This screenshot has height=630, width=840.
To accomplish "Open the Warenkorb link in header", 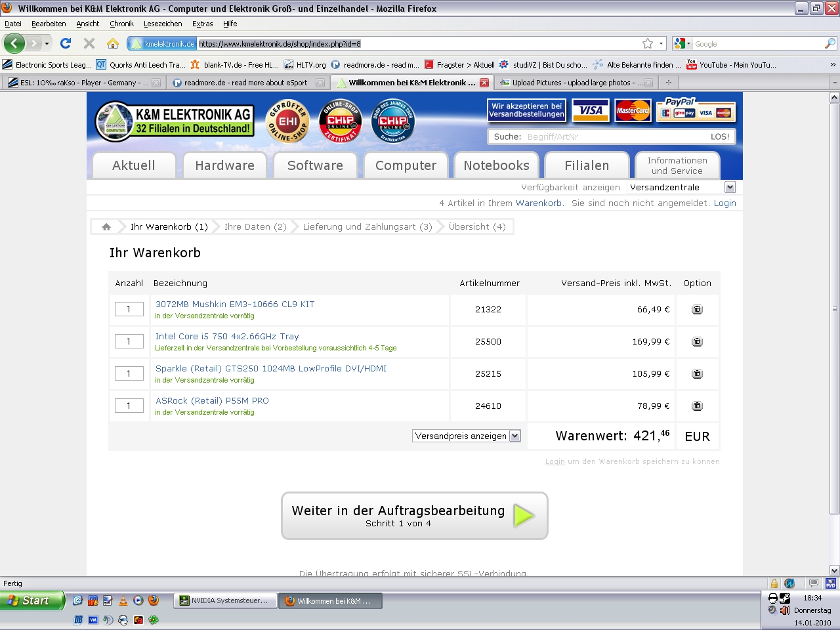I will tap(539, 203).
